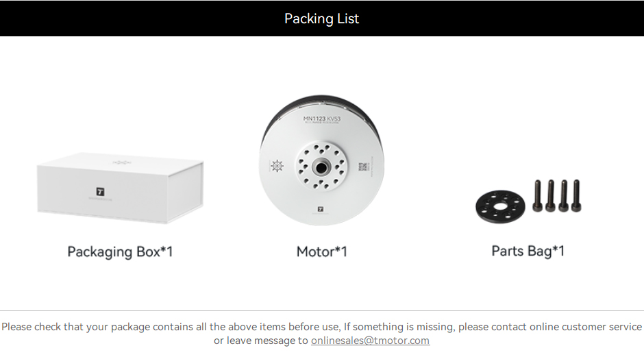Click the last screw on the right
Viewport: 644px width, 357px height.
point(576,195)
